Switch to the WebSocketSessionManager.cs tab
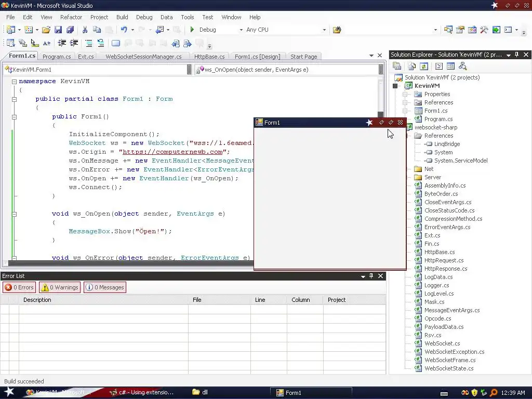This screenshot has height=399, width=532. (143, 57)
